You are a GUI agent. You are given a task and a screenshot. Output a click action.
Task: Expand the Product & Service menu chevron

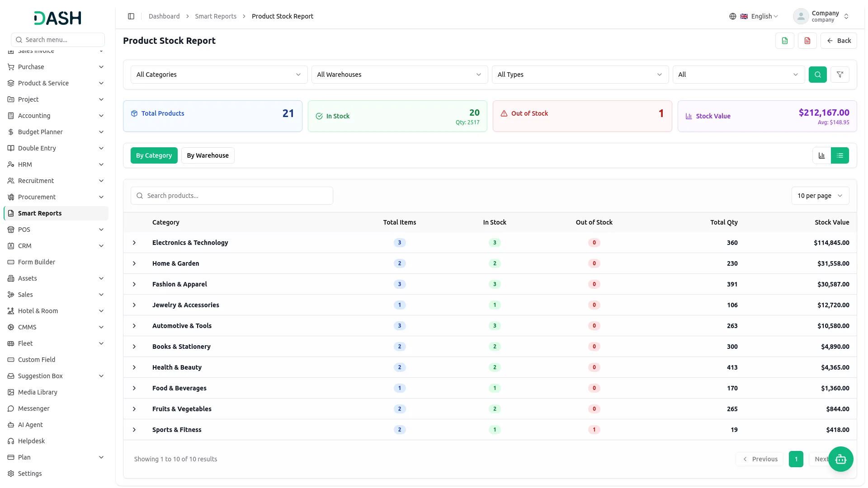101,83
